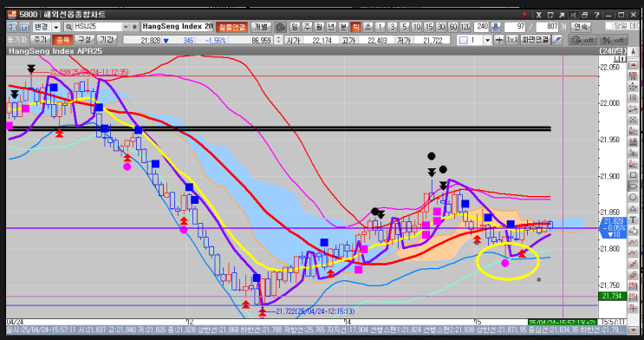Click the 변경 button
The image size is (644, 340).
click(x=42, y=27)
